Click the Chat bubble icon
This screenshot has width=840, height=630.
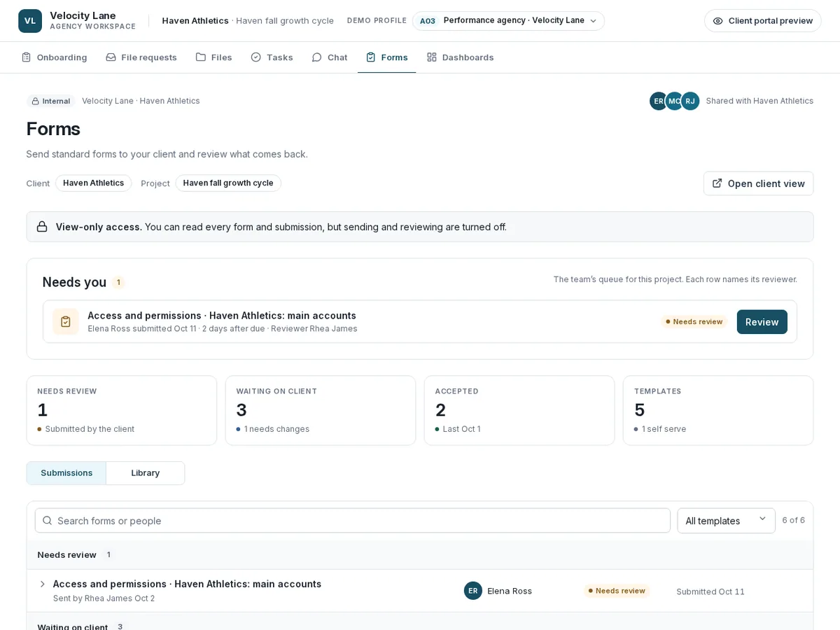(317, 57)
